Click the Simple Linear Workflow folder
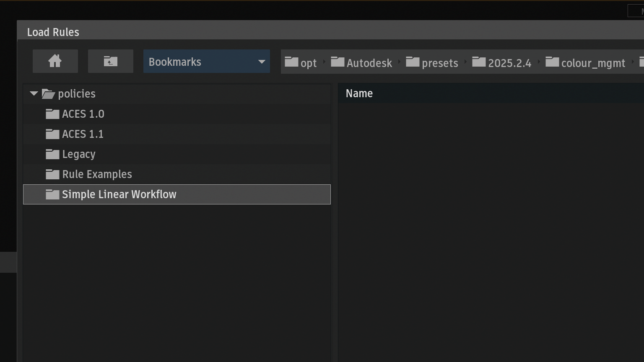 119,194
